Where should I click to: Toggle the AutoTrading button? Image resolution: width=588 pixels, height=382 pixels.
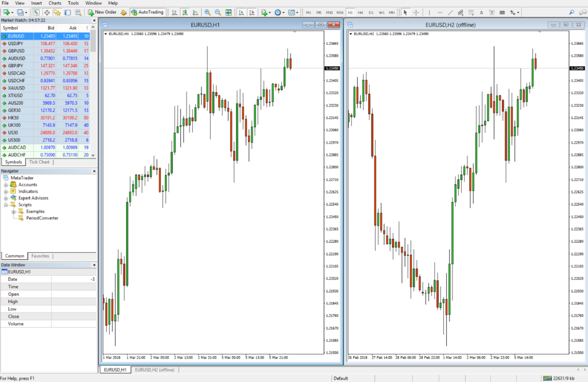pos(147,13)
